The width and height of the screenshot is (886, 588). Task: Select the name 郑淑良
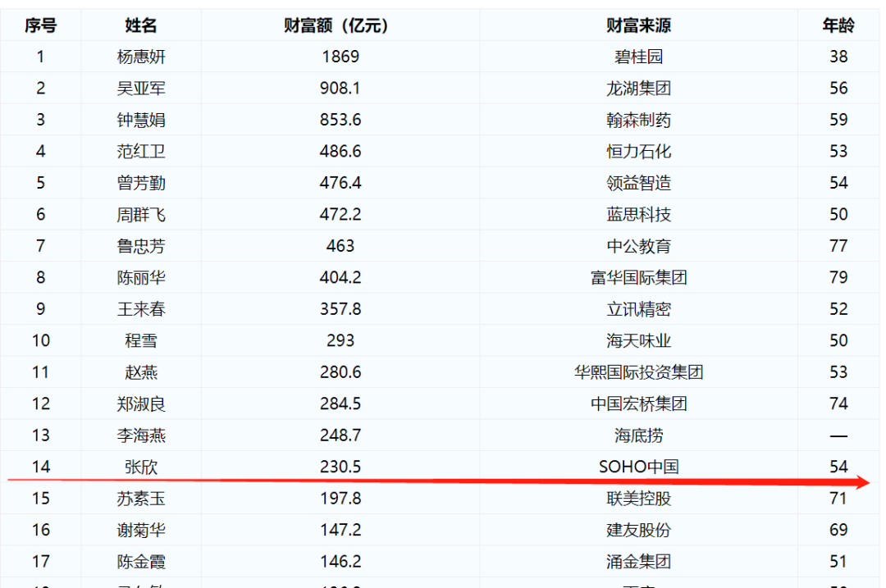coord(141,403)
